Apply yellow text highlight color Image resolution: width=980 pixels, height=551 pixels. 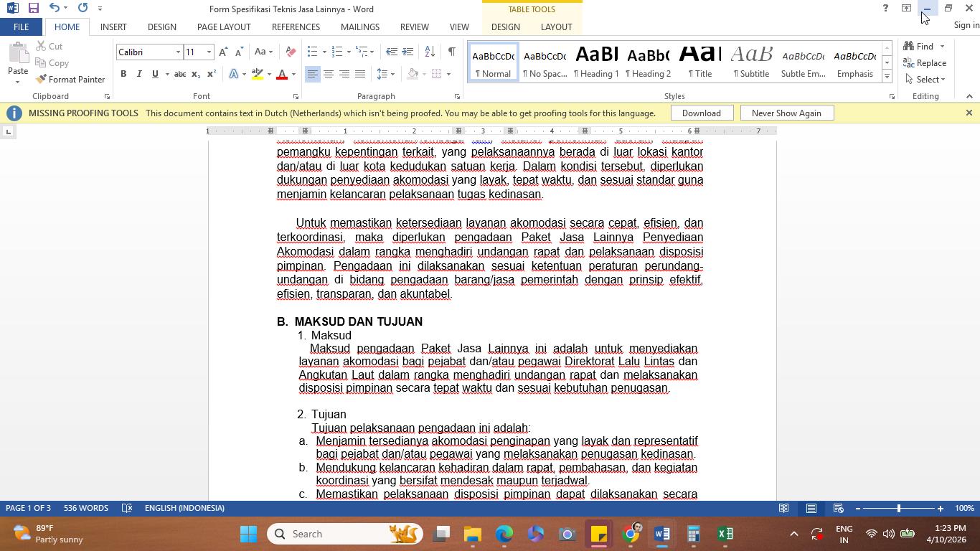pos(258,74)
